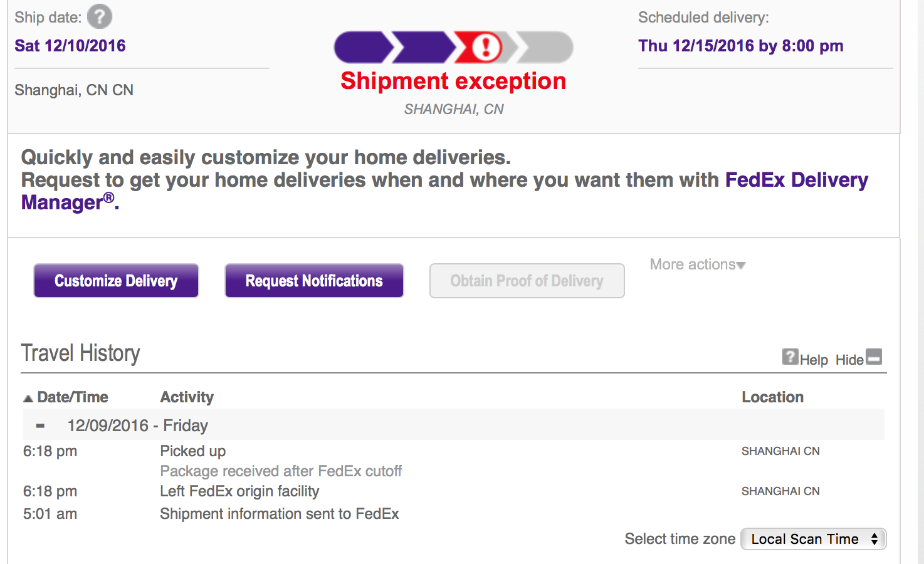Click the sort arrow next to Date/Time
The width and height of the screenshot is (924, 564).
pyautogui.click(x=28, y=398)
